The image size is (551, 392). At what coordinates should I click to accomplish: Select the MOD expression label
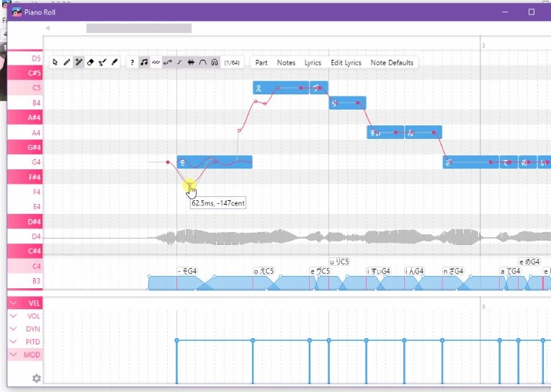point(32,355)
